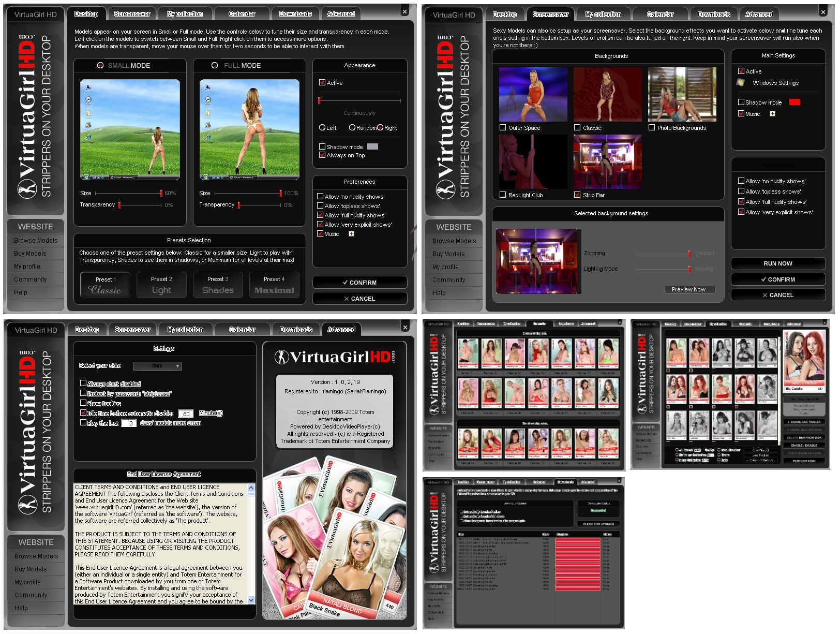Close the Advanced settings window with X
The height and width of the screenshot is (634, 840).
[x=406, y=327]
